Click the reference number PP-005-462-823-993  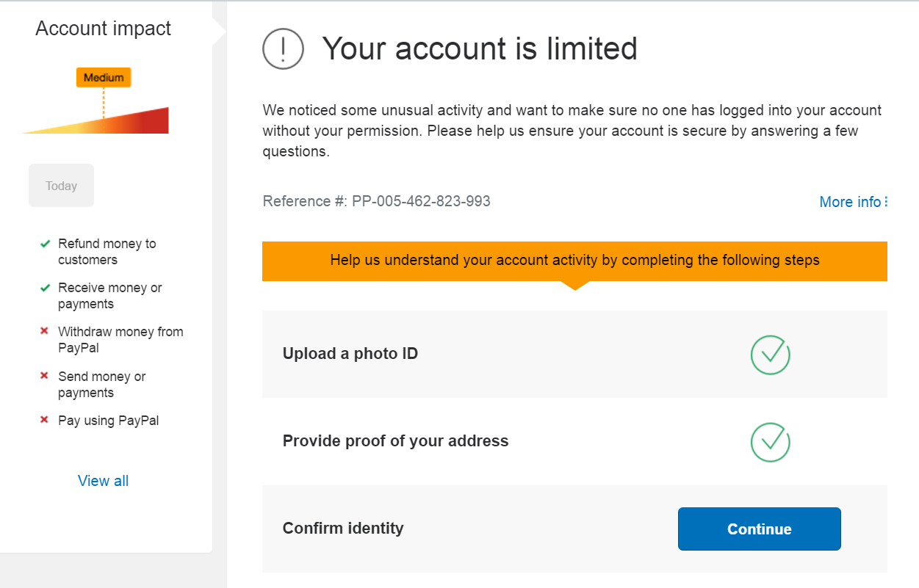(x=421, y=201)
